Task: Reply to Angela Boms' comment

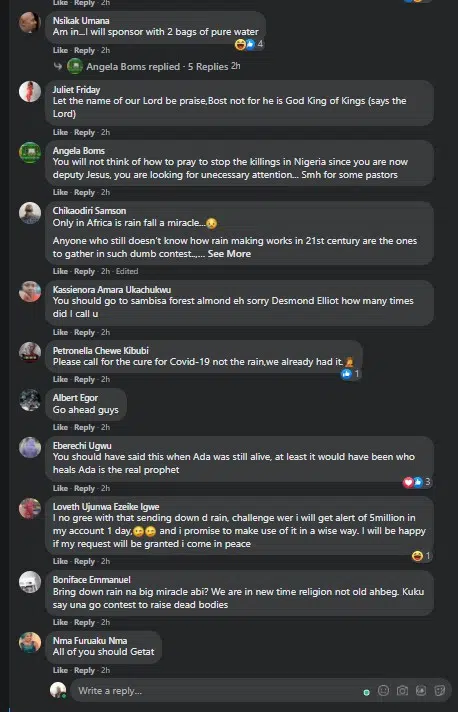Action: pos(84,193)
